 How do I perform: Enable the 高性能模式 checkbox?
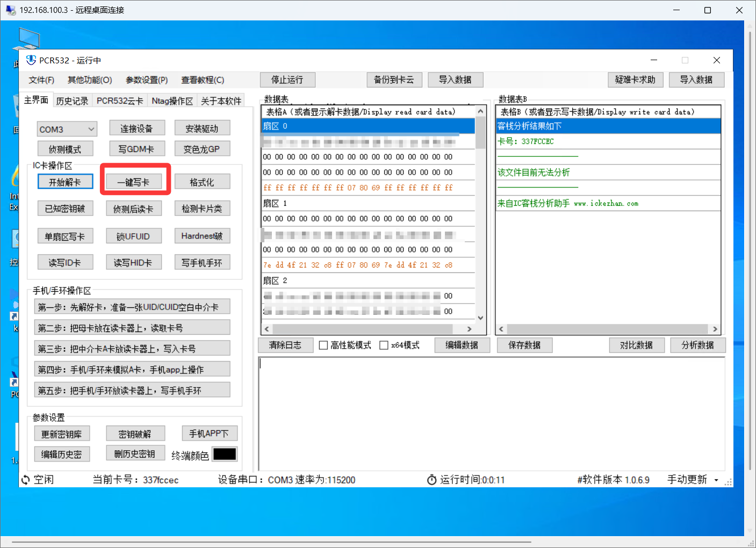point(323,345)
